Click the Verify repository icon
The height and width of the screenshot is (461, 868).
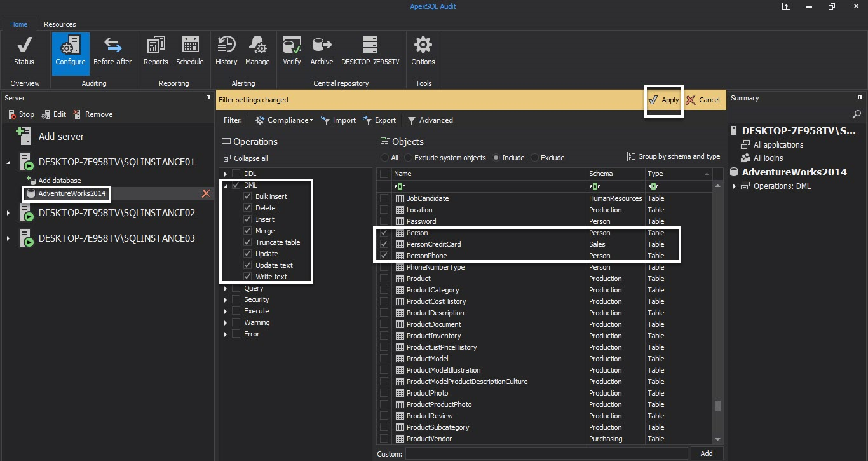[292, 52]
